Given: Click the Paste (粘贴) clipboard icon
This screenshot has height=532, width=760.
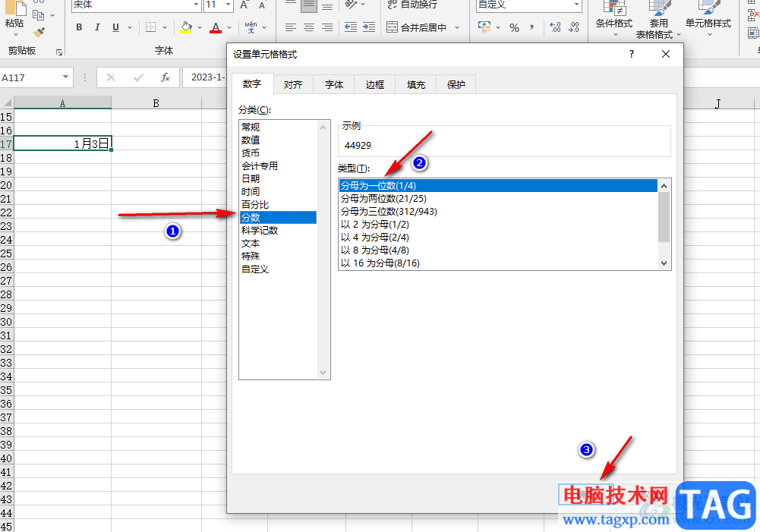Looking at the screenshot, I should click(14, 8).
